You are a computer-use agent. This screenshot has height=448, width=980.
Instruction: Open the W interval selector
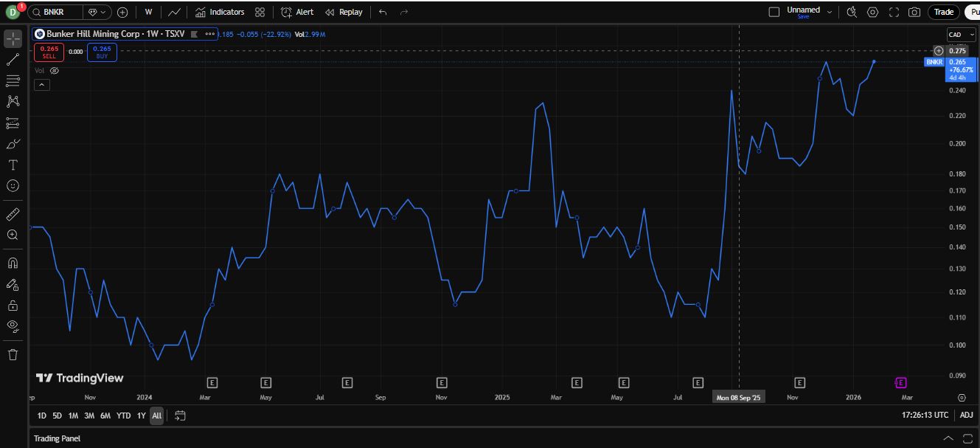pyautogui.click(x=148, y=12)
